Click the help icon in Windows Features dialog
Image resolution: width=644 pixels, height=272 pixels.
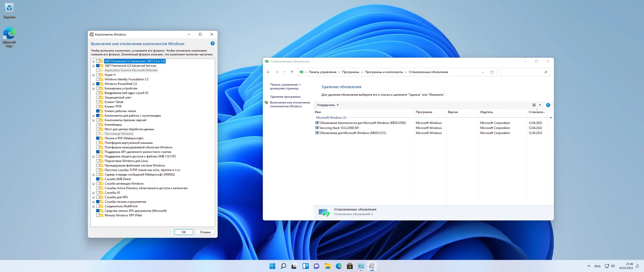212,43
